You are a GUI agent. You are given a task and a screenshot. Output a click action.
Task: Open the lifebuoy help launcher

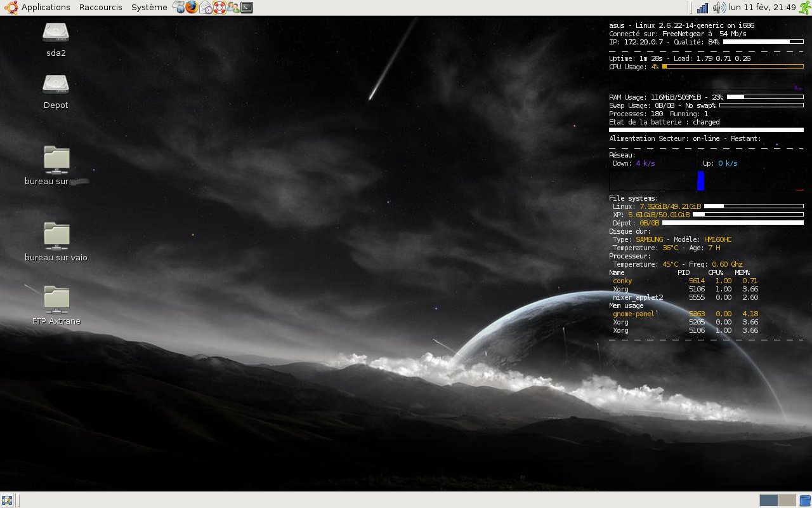click(x=219, y=8)
